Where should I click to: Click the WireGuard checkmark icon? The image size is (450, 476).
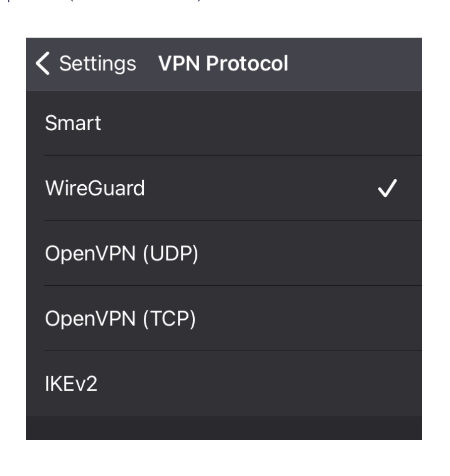coord(387,188)
